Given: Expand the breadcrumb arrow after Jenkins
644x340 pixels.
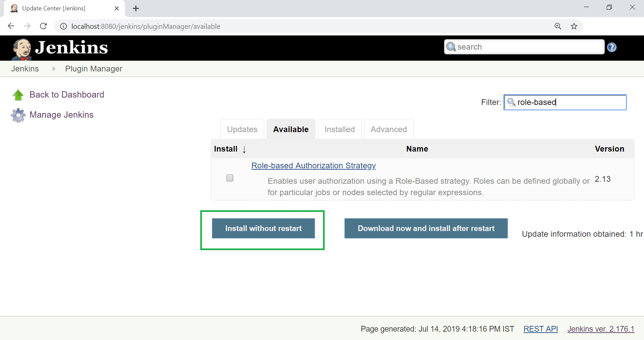Looking at the screenshot, I should click(x=54, y=69).
